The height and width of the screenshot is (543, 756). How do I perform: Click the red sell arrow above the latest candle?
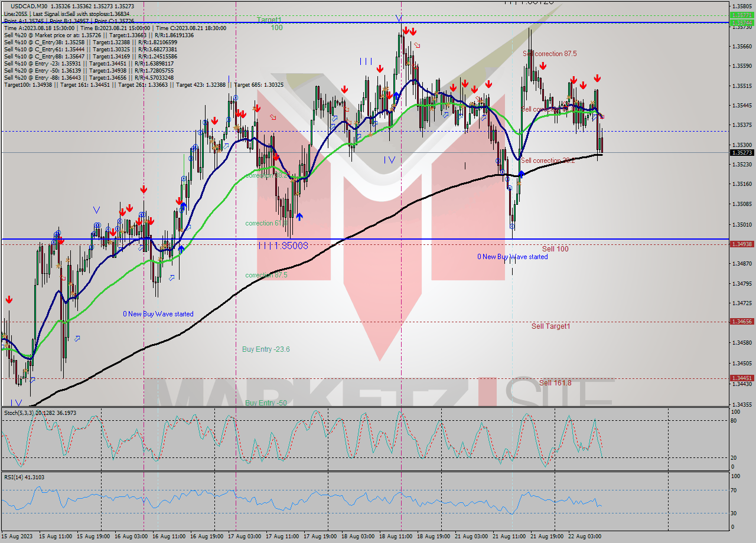597,78
